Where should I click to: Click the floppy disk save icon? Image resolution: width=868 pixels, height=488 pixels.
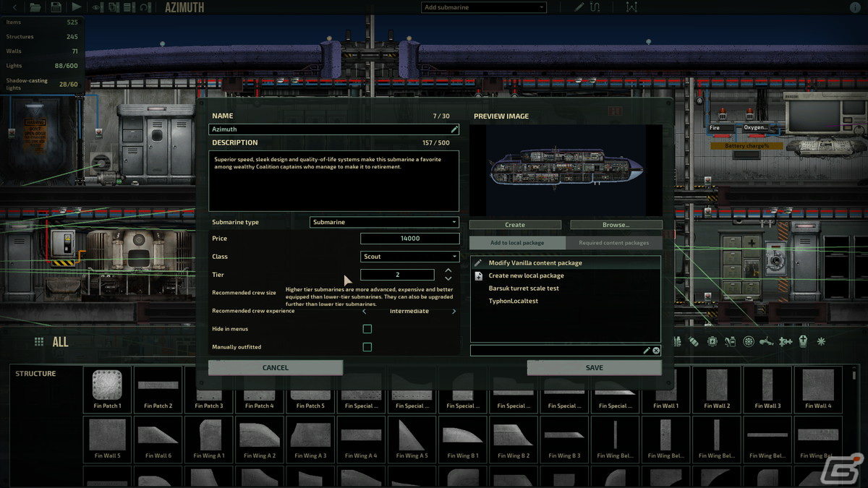click(x=56, y=7)
